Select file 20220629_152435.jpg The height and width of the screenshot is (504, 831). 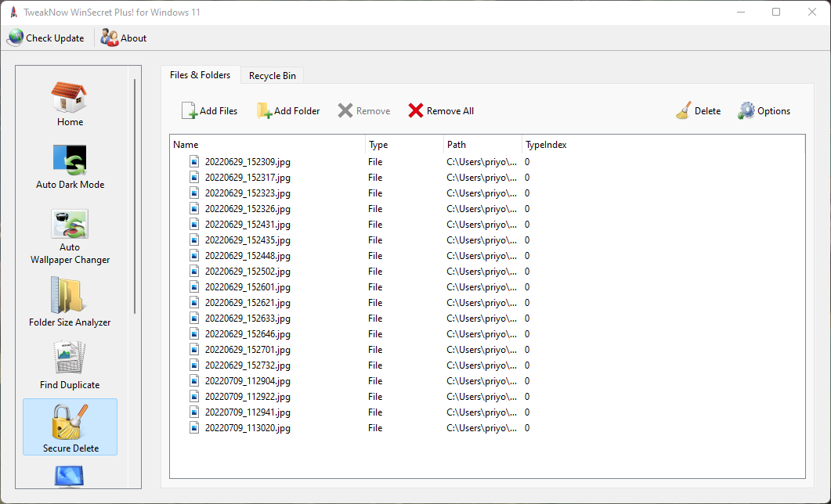coord(247,240)
